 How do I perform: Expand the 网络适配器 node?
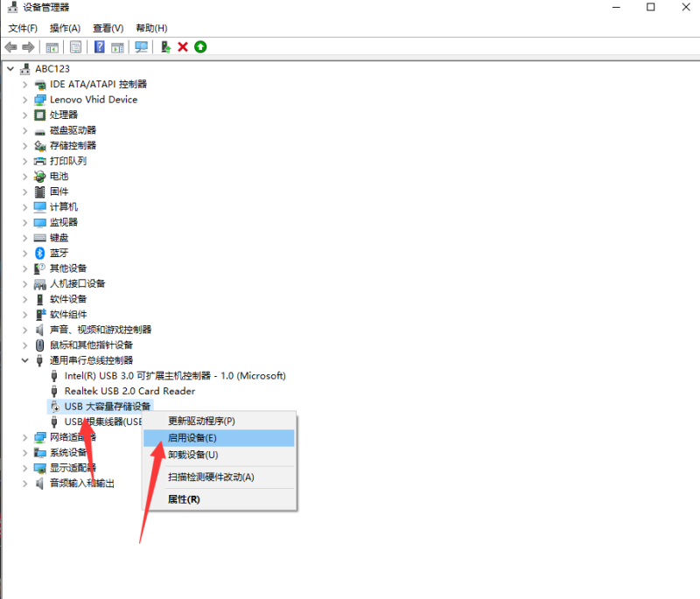pos(25,437)
